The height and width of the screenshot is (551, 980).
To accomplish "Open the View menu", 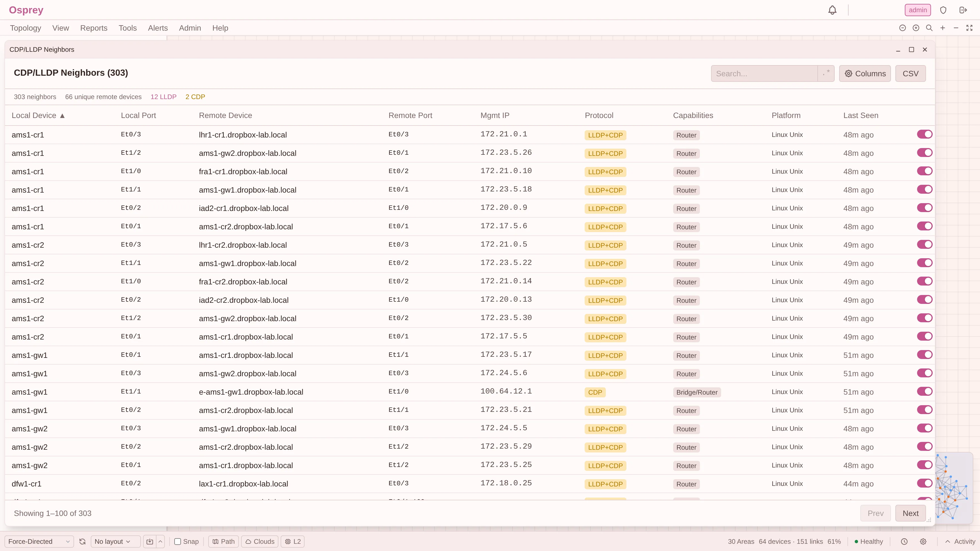I will tap(60, 28).
